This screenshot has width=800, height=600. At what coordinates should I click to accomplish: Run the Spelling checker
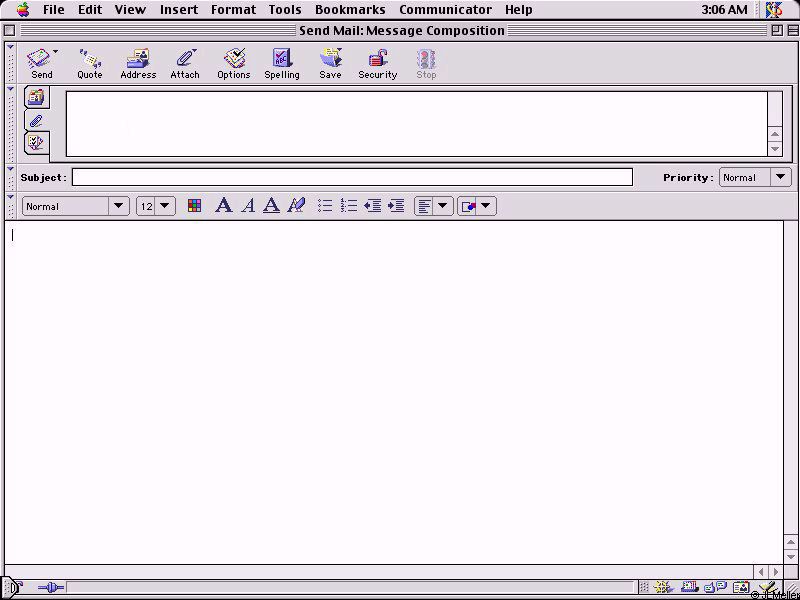(x=282, y=64)
